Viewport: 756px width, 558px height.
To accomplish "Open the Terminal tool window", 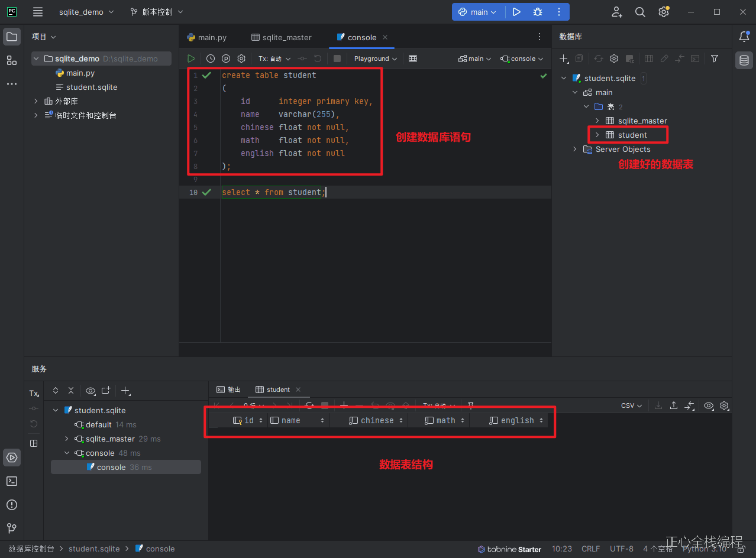I will point(12,481).
